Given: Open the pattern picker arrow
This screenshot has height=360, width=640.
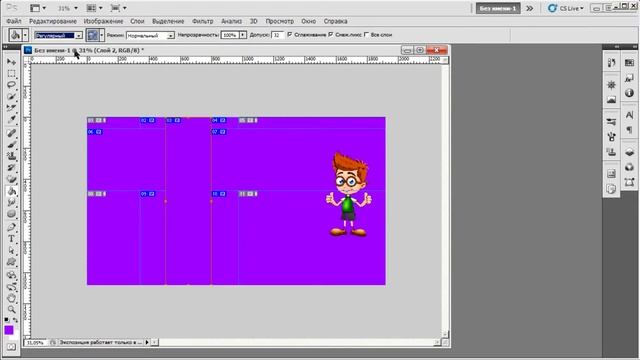Looking at the screenshot, I should coord(102,36).
